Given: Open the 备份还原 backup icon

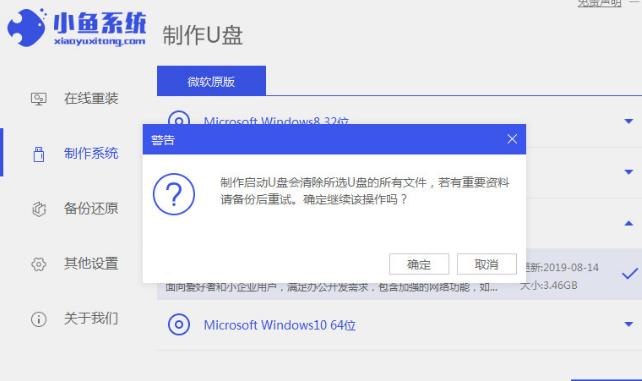Looking at the screenshot, I should point(39,209).
